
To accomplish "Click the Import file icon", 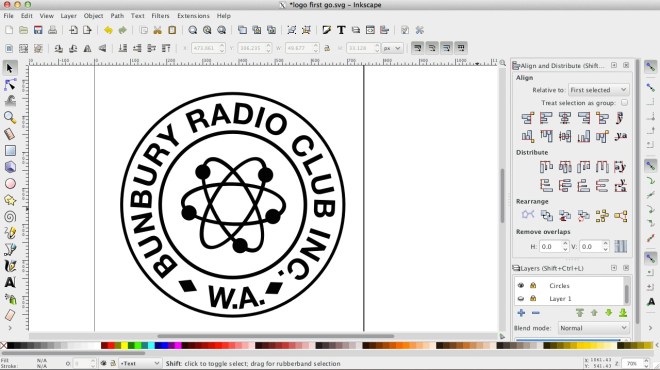I will (73, 30).
